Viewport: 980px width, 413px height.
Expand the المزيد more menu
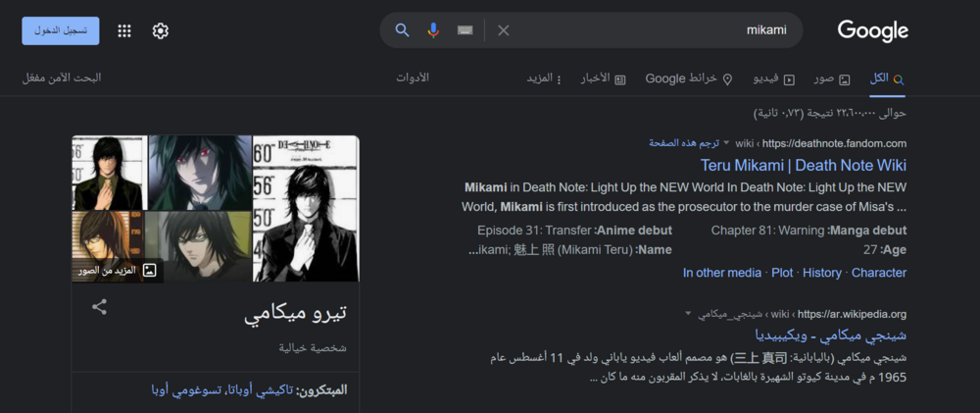(544, 78)
